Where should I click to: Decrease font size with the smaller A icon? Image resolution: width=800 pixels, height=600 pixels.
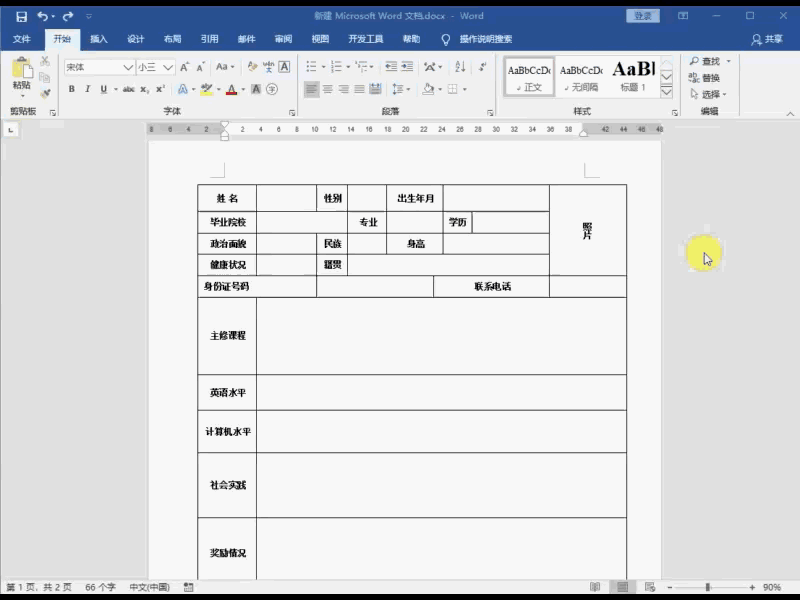pos(201,67)
